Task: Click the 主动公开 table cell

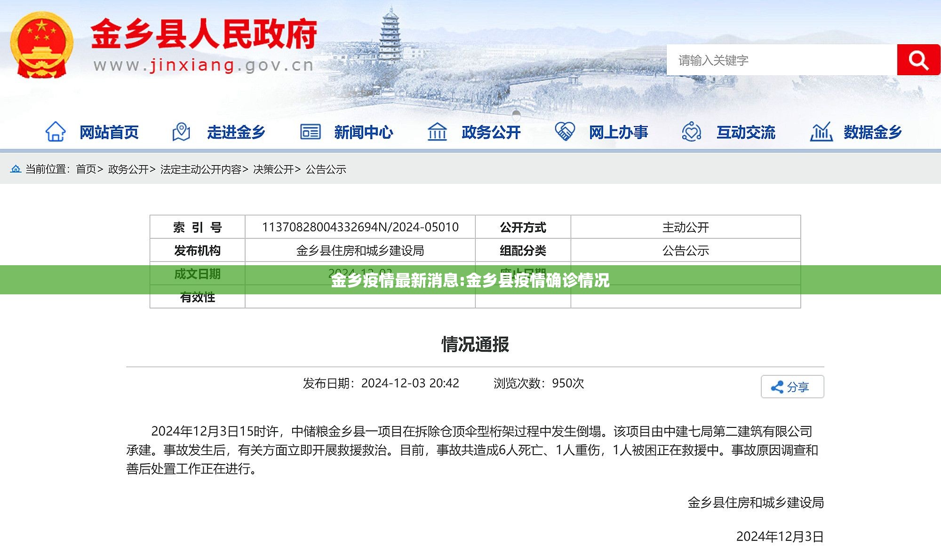Action: coord(686,227)
